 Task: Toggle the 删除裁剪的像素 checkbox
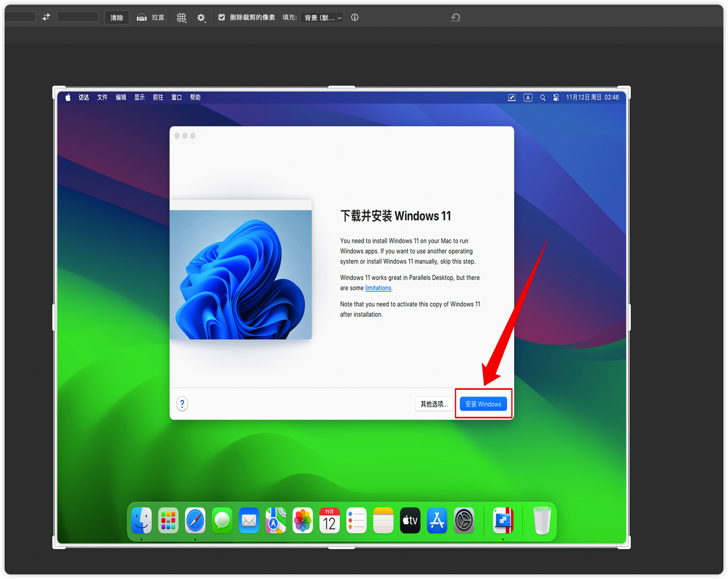[x=222, y=17]
